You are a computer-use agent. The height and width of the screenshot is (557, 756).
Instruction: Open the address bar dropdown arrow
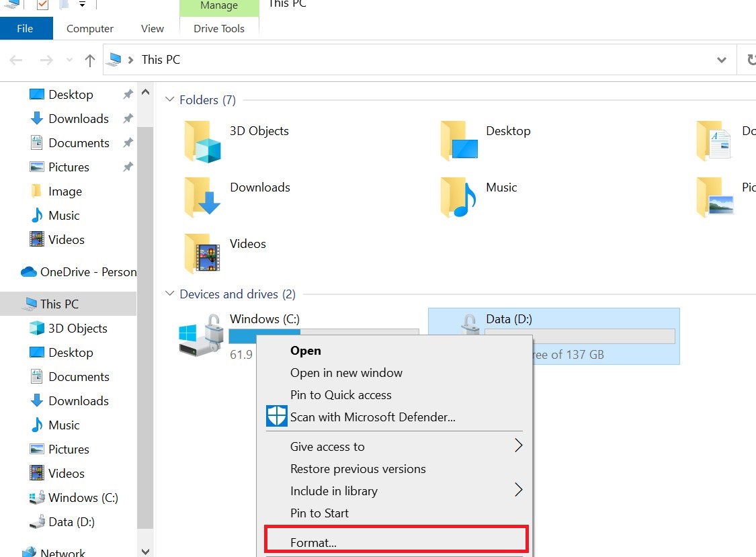[x=722, y=60]
